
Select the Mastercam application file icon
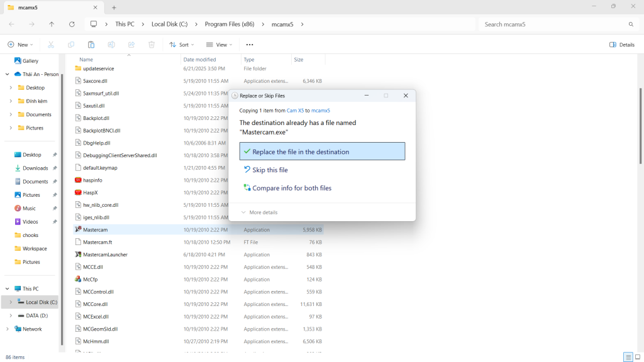[78, 229]
